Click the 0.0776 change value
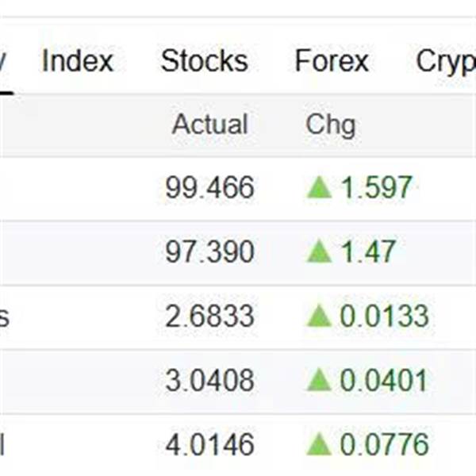476x476 pixels. pyautogui.click(x=384, y=444)
